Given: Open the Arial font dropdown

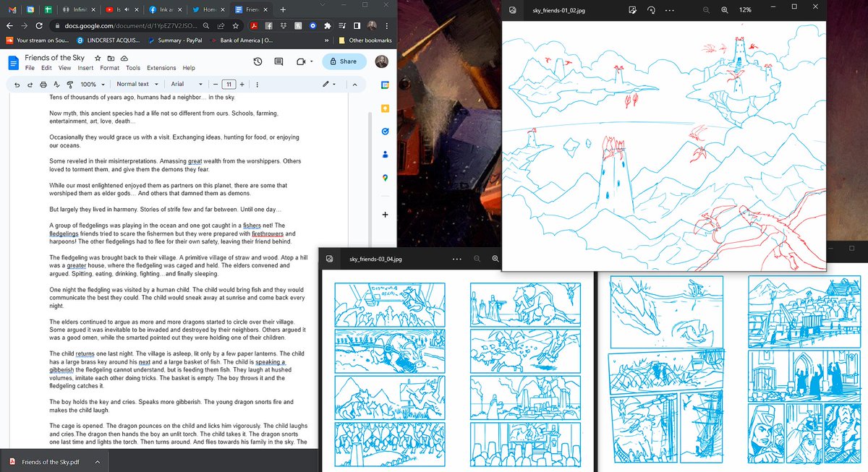Looking at the screenshot, I should [x=185, y=84].
